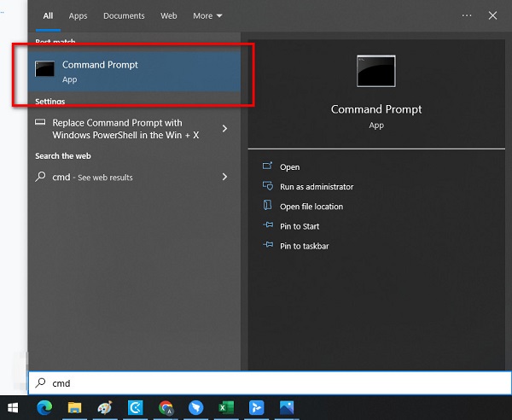
Task: Click the Command Prompt icon in best match
Action: (x=44, y=69)
